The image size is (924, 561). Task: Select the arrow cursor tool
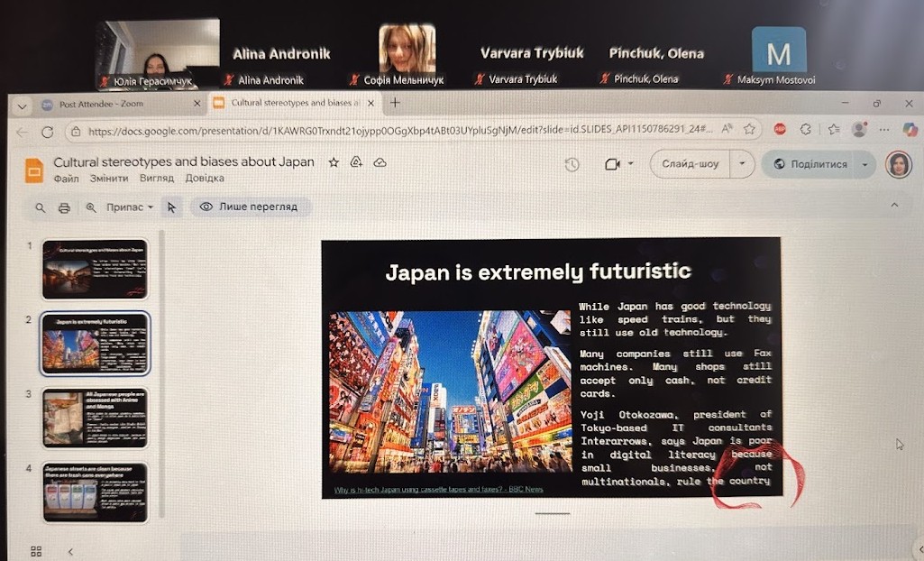[171, 207]
